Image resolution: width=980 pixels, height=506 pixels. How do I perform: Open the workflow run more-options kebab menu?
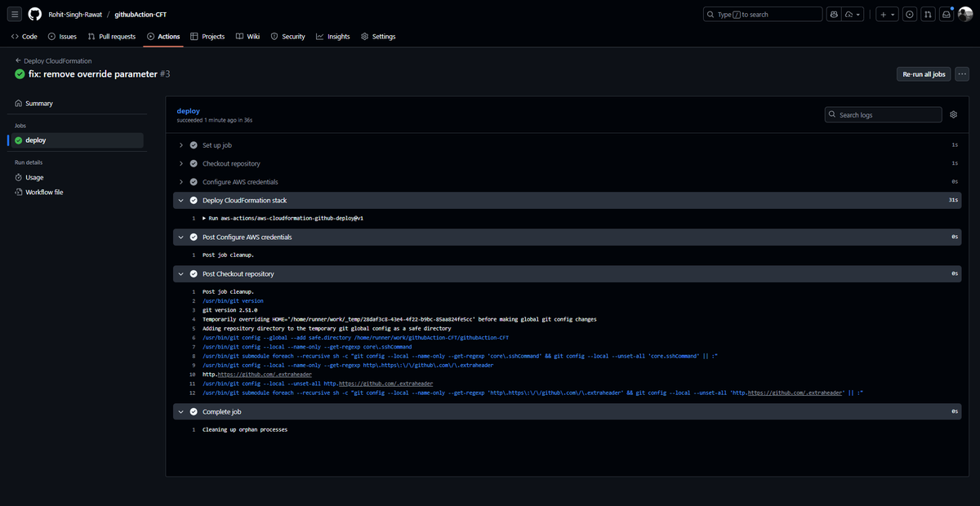tap(962, 73)
